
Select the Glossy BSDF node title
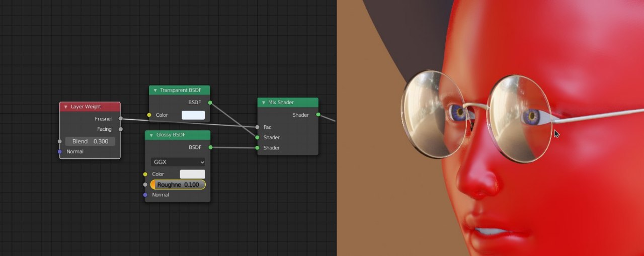[x=171, y=135]
